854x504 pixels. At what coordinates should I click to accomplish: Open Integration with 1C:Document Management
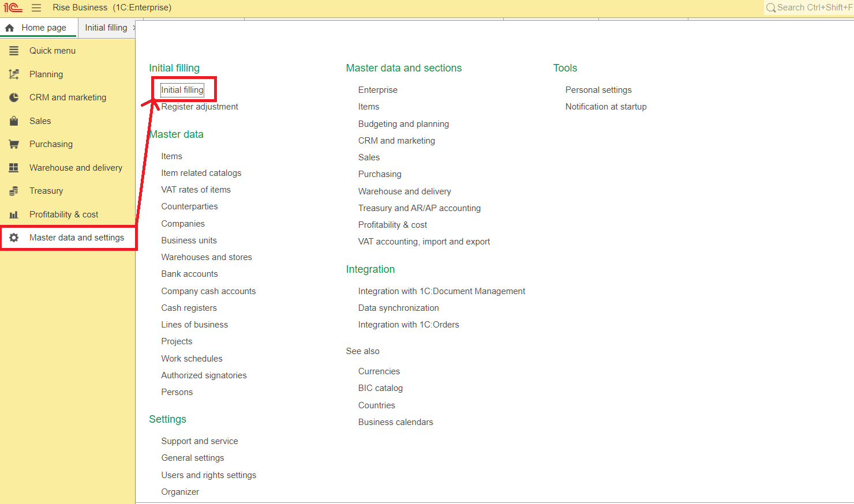click(x=442, y=291)
